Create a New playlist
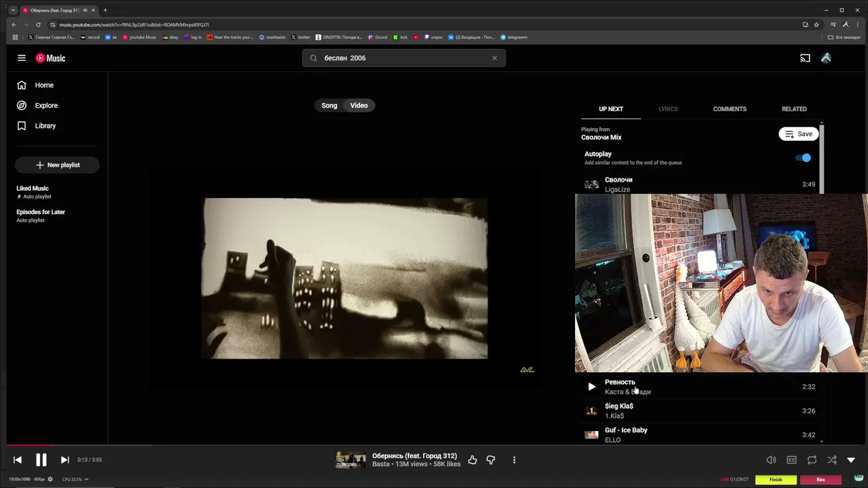 pyautogui.click(x=57, y=165)
